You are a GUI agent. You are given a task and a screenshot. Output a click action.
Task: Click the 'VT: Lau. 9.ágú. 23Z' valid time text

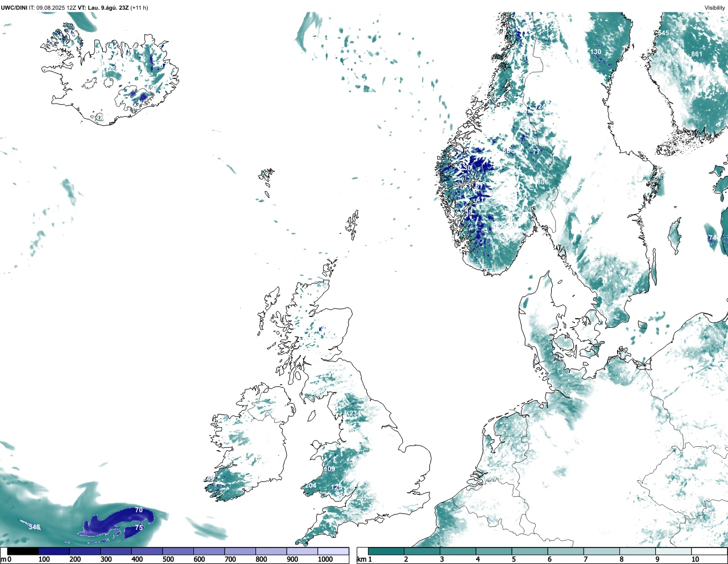(x=103, y=8)
